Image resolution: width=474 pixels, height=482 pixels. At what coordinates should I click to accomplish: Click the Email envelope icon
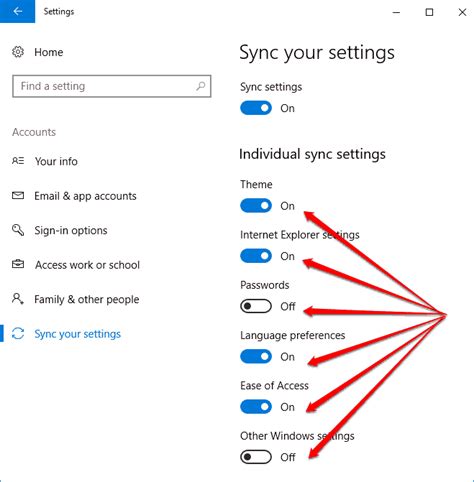pyautogui.click(x=18, y=195)
